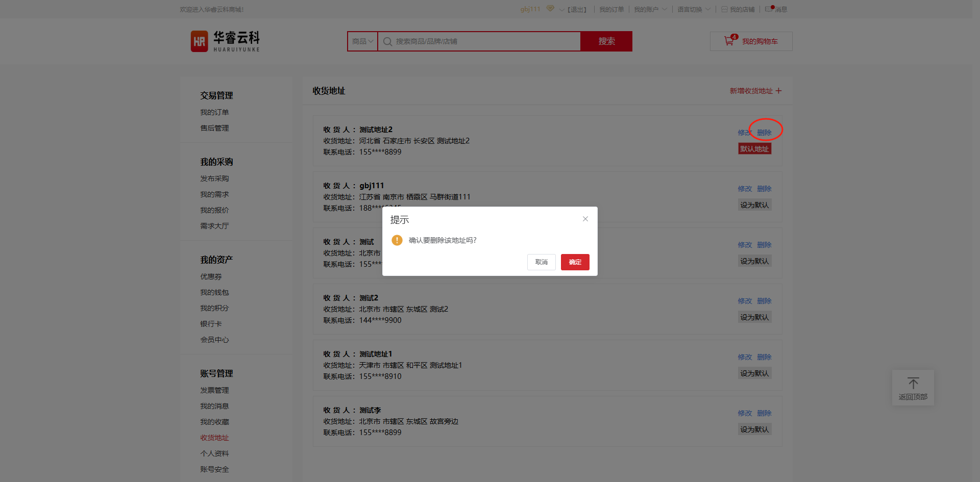Click plus icon to add new address
The height and width of the screenshot is (482, 980).
[x=778, y=91]
